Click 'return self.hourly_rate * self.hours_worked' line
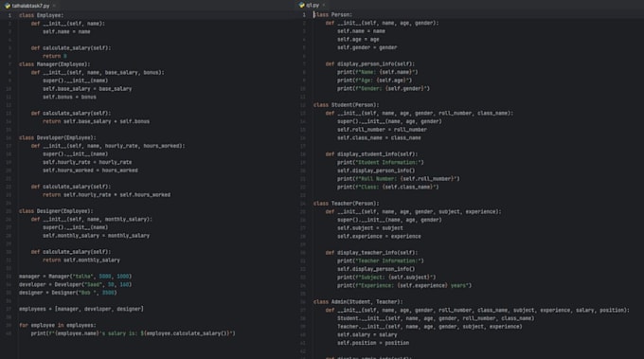 (x=106, y=195)
